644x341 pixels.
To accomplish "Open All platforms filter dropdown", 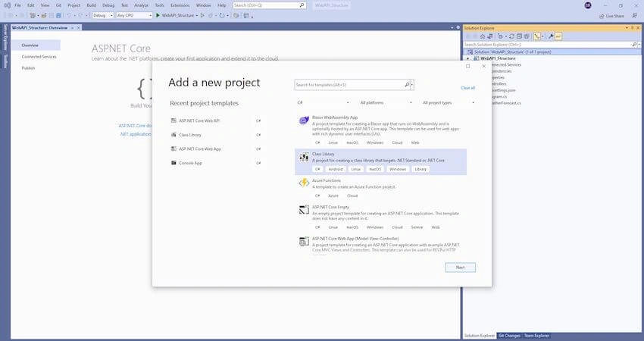I will tap(386, 103).
